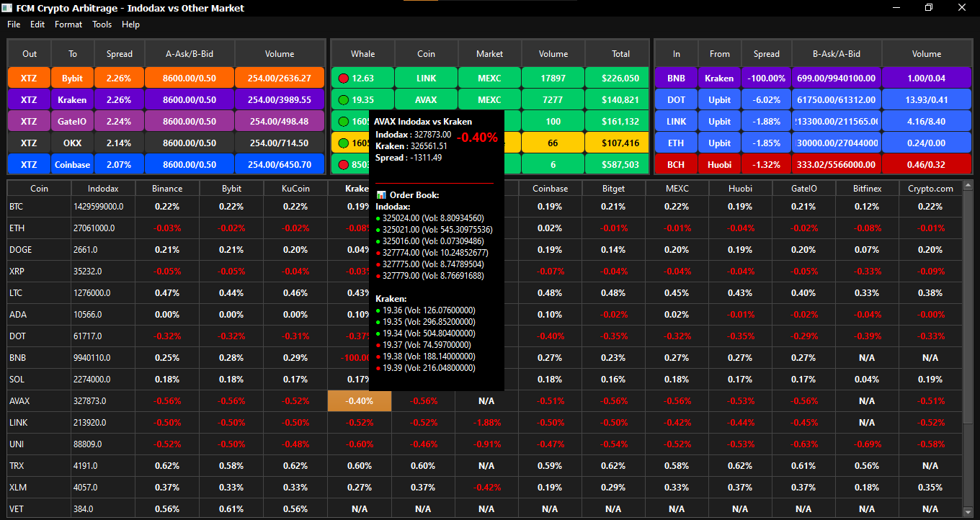Open the Tools menu
Image resolution: width=980 pixels, height=520 pixels.
tap(102, 24)
